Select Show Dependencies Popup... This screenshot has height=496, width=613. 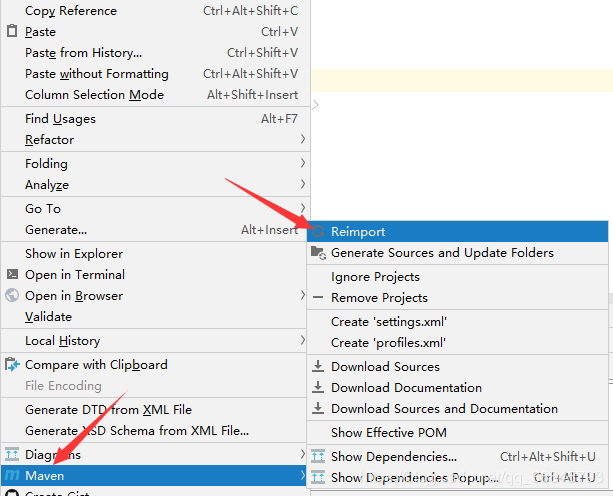point(457,478)
